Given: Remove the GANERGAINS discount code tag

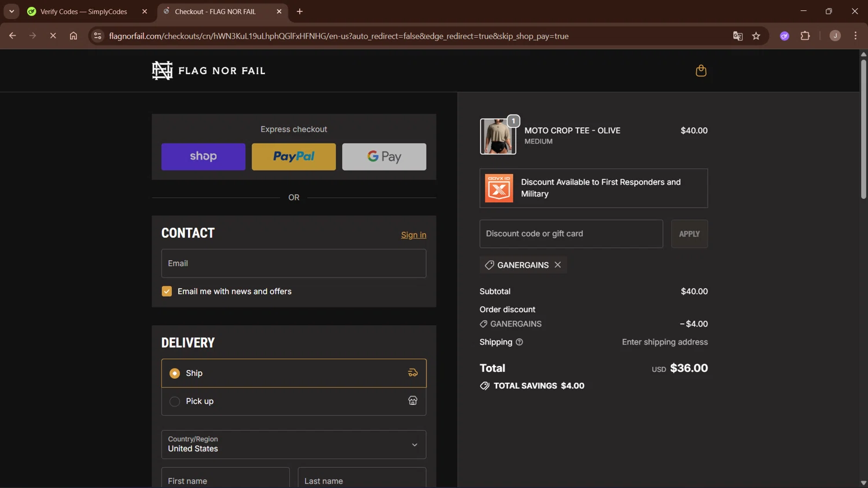Looking at the screenshot, I should tap(558, 265).
